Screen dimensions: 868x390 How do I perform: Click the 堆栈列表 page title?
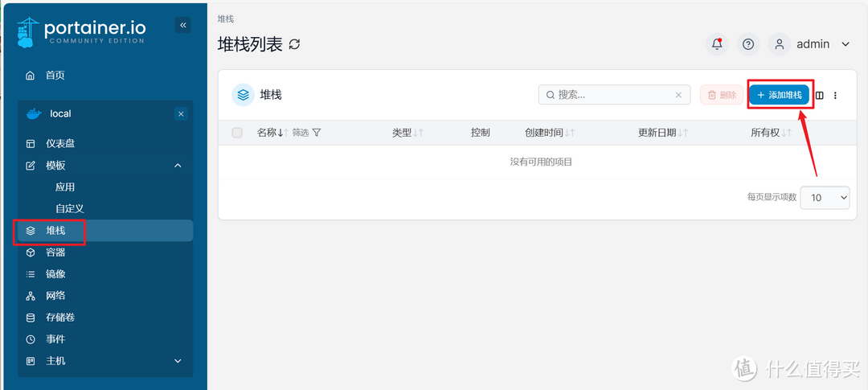(x=251, y=44)
